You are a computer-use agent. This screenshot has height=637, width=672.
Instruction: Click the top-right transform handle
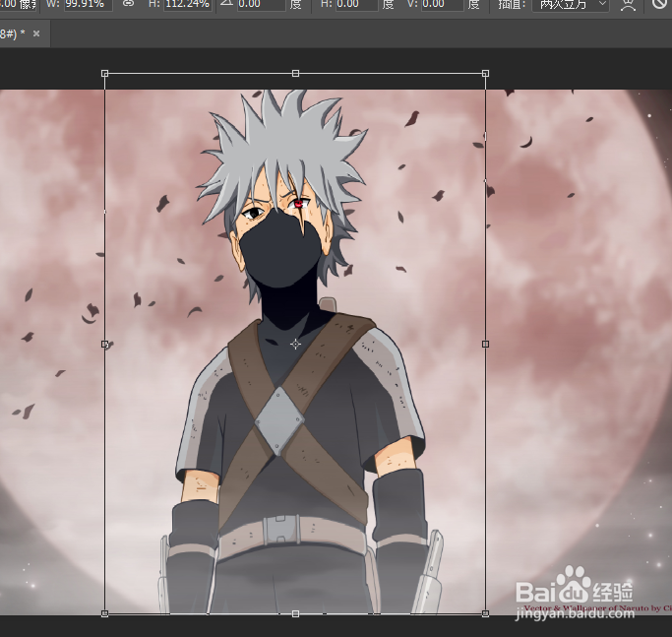tap(485, 74)
